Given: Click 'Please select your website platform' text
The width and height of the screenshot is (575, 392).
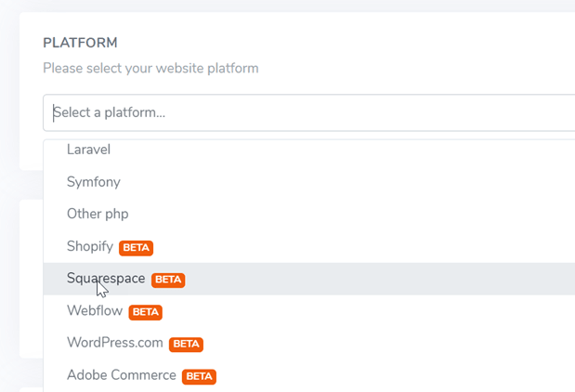Looking at the screenshot, I should click(150, 69).
